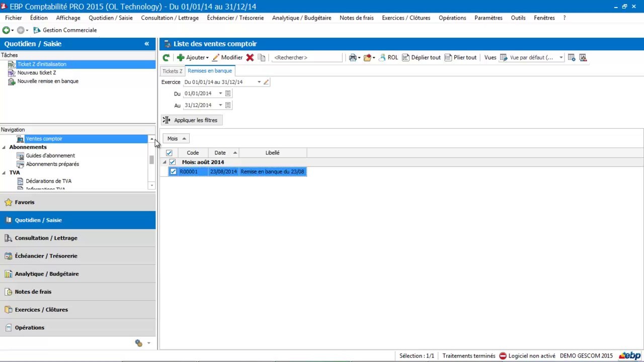The height and width of the screenshot is (362, 644).
Task: Click the Exercices / Clôtures panel icon
Action: pyautogui.click(x=8, y=310)
